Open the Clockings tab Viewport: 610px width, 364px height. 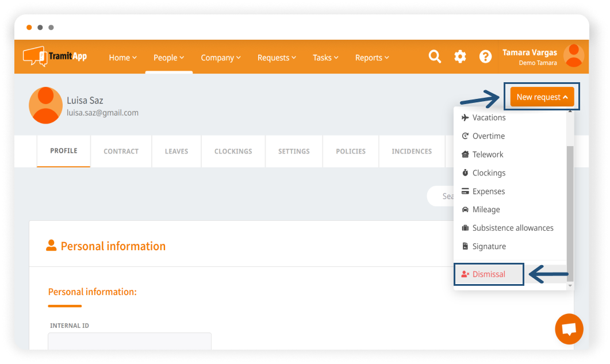(x=233, y=151)
